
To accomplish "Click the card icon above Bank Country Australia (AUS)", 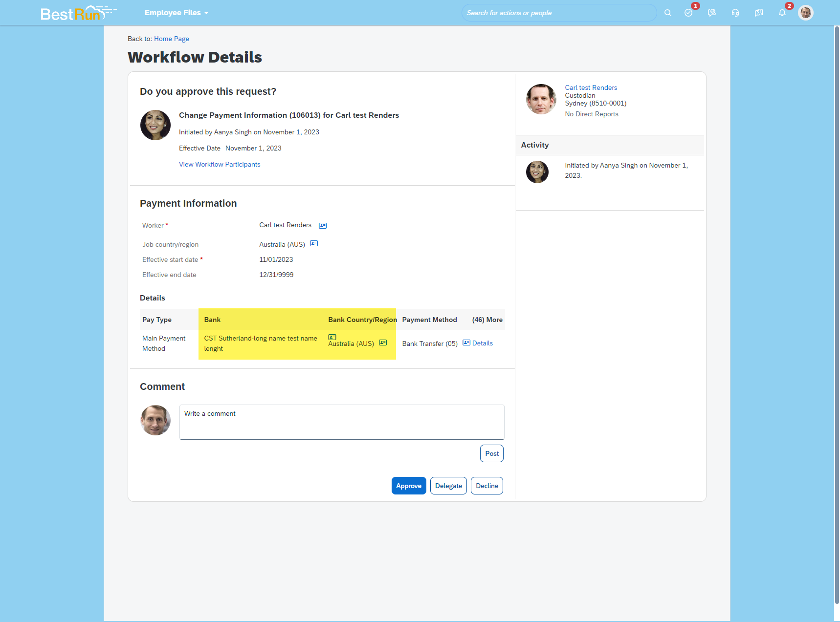I will tap(332, 337).
